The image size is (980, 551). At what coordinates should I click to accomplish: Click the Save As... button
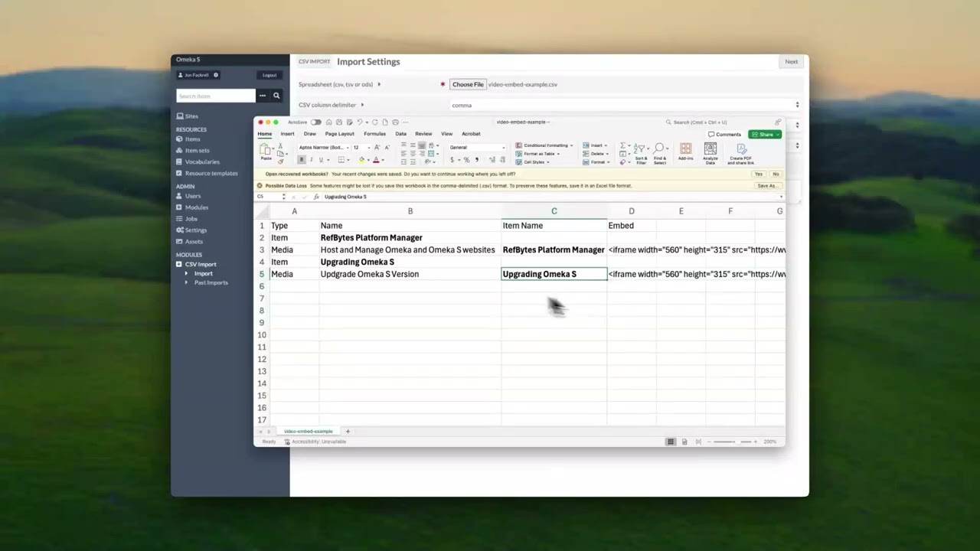[766, 186]
